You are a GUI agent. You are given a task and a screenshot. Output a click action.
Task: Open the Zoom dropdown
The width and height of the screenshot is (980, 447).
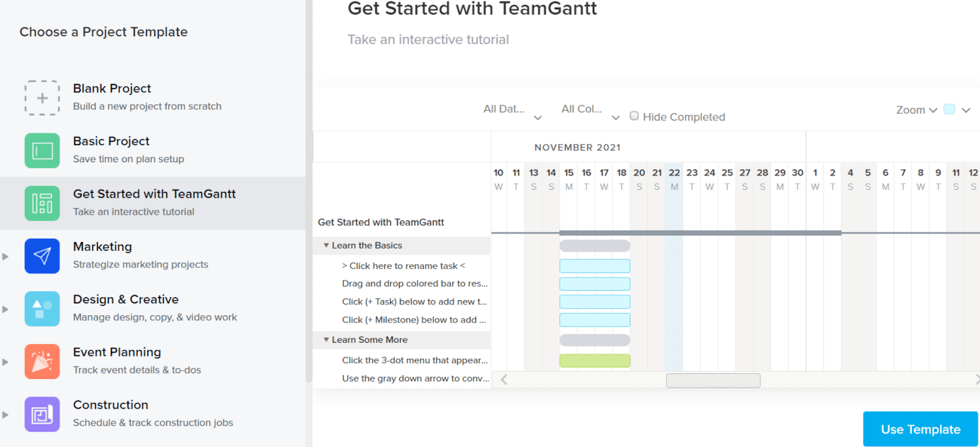(916, 110)
